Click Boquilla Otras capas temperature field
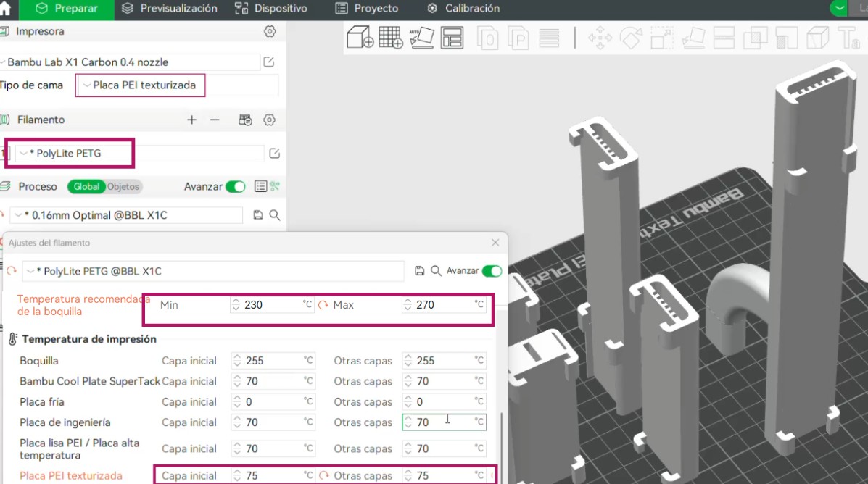This screenshot has height=484, width=868. tap(445, 361)
